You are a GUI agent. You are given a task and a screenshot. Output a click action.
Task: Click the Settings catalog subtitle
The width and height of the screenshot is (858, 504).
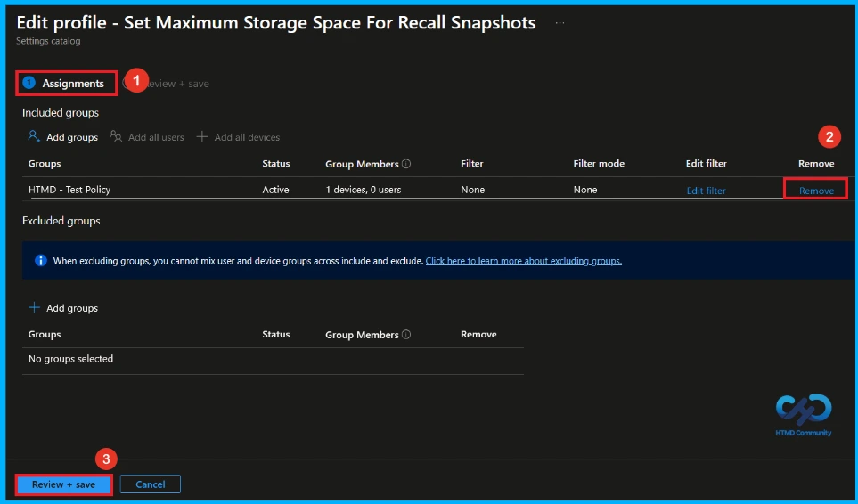coord(48,41)
